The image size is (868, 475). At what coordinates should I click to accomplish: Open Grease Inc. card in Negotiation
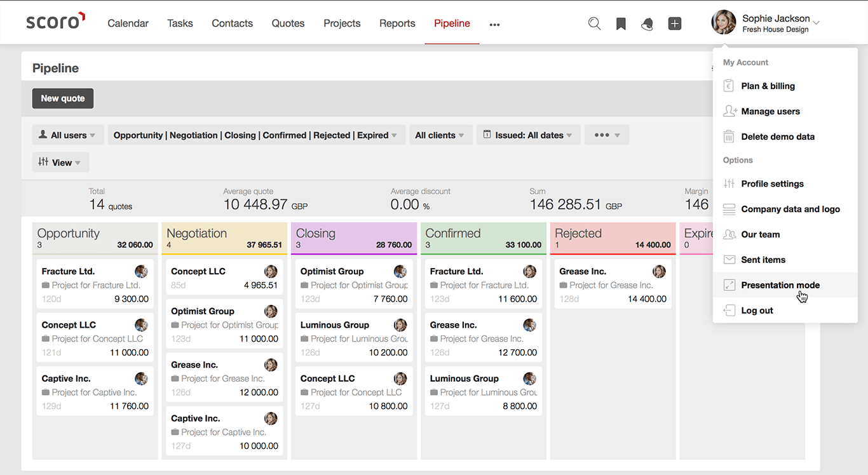pyautogui.click(x=224, y=378)
